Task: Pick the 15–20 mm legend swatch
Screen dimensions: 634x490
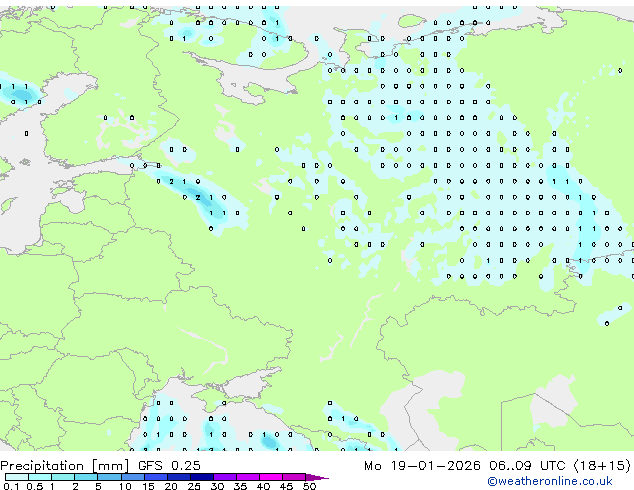Action: pos(155,477)
